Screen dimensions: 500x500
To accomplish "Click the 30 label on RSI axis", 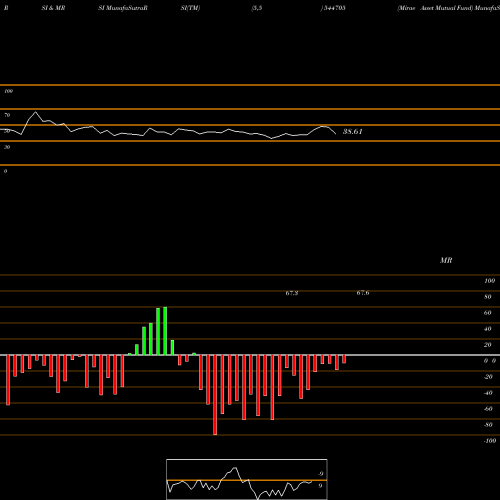I will pyautogui.click(x=7, y=147).
